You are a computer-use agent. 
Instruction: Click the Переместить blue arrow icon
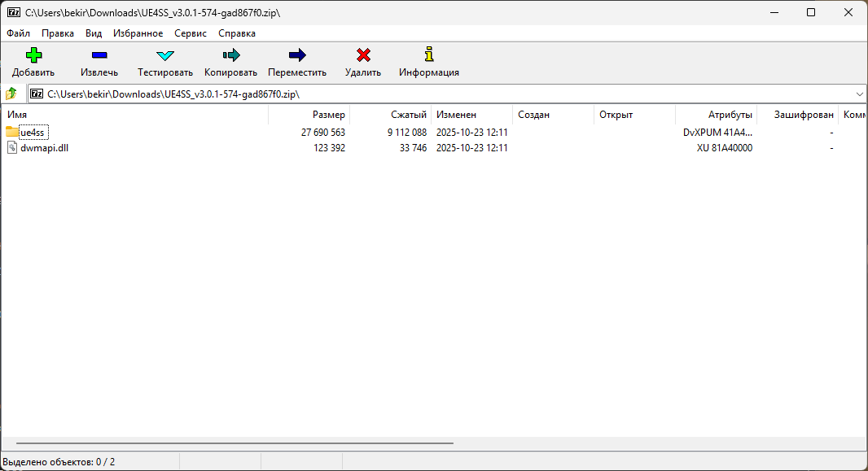click(x=297, y=55)
